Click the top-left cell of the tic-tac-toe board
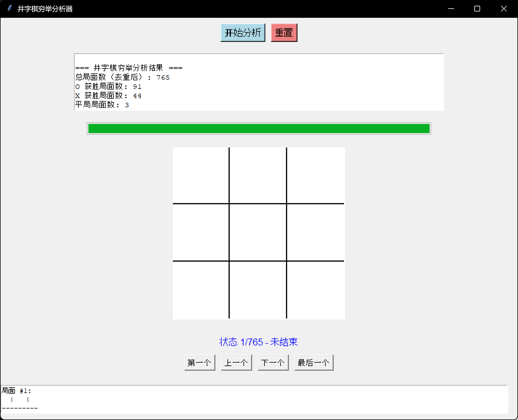Viewport: 518px width, 420px height. [201, 175]
